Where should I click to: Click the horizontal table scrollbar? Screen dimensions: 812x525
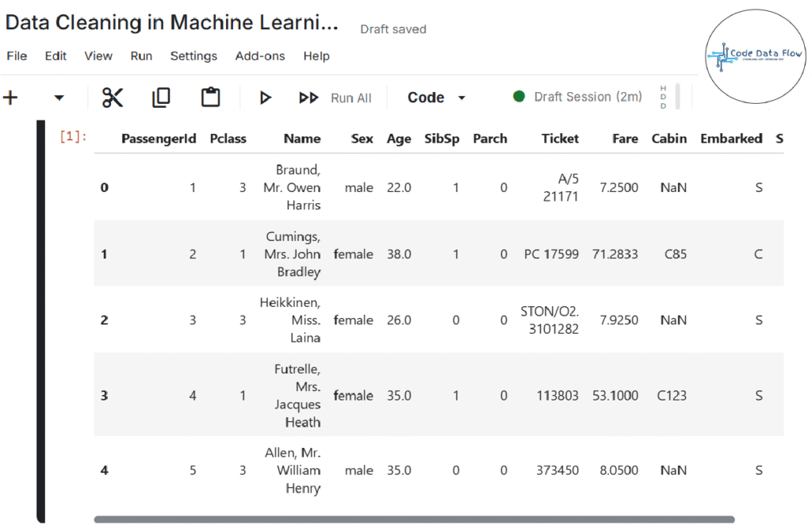tap(414, 519)
